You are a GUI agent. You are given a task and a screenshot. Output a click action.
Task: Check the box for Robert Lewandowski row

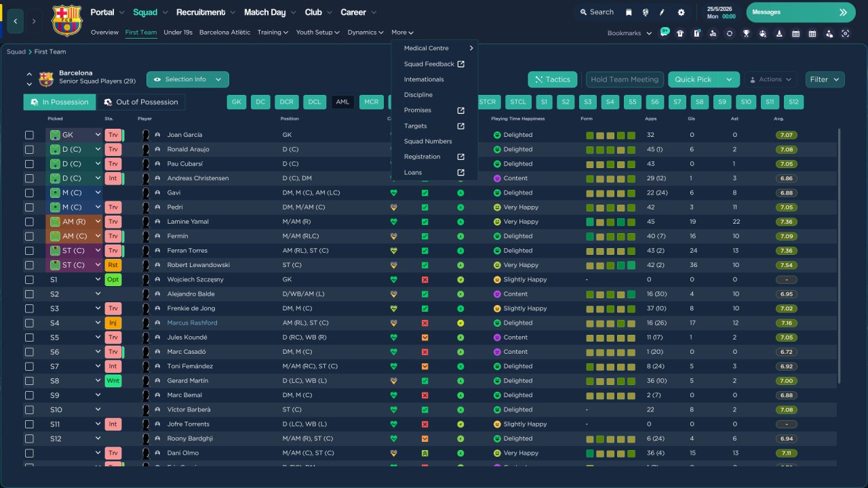coord(29,265)
